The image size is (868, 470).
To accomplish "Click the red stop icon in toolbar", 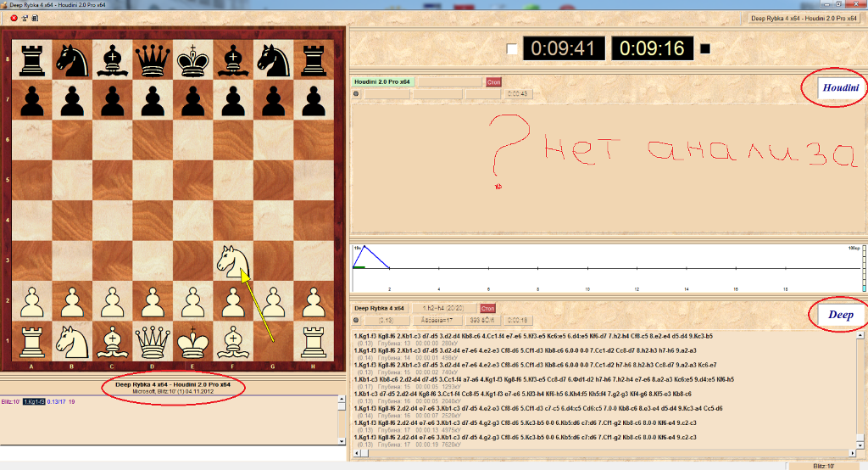I will click(14, 17).
